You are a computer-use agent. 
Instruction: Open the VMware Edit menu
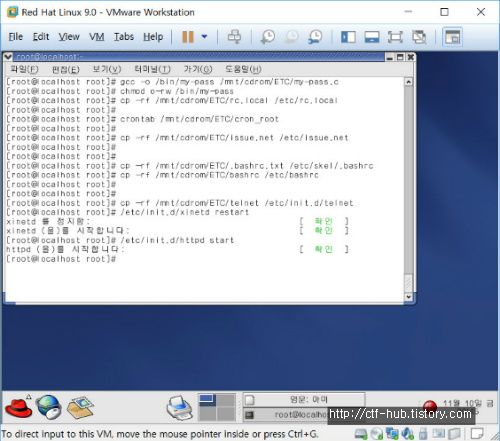click(x=41, y=37)
